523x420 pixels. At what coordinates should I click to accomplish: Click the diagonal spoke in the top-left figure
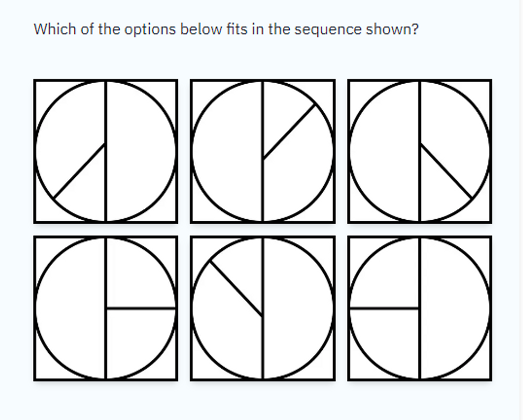pyautogui.click(x=79, y=171)
